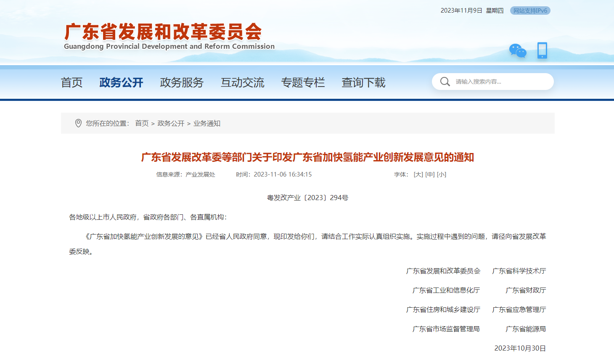Click the location pin breadcrumb icon

point(78,123)
